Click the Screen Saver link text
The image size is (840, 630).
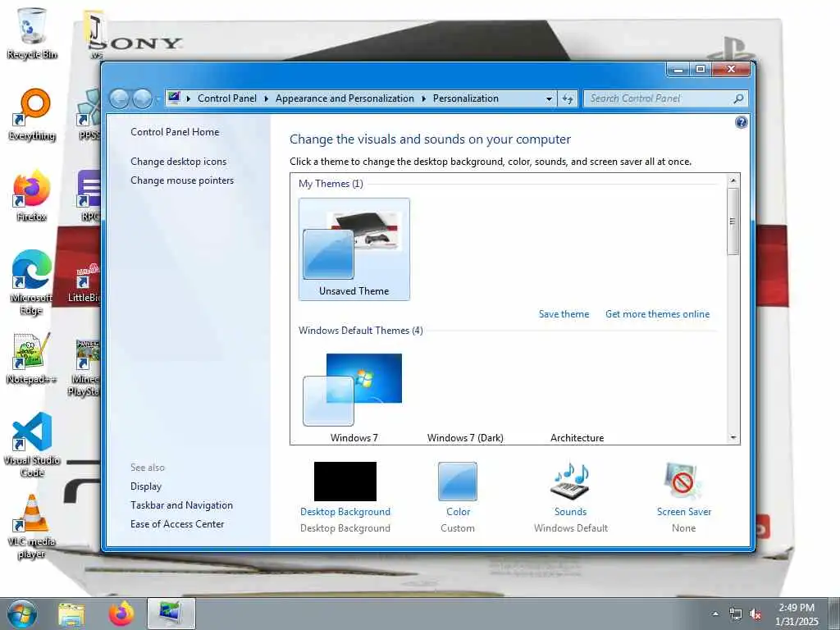[684, 512]
